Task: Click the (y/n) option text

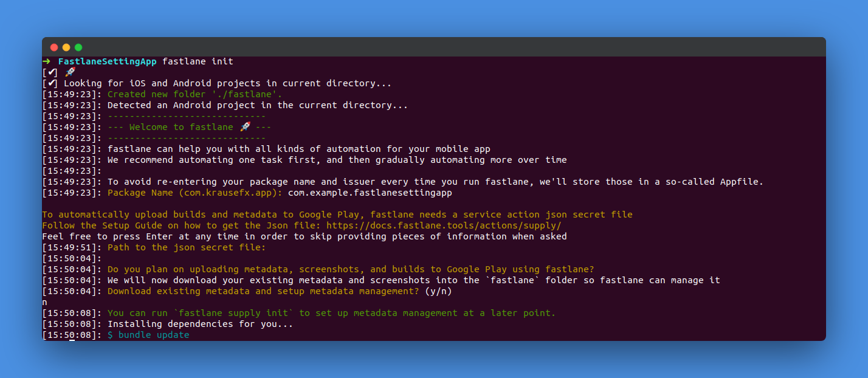Action: point(438,291)
